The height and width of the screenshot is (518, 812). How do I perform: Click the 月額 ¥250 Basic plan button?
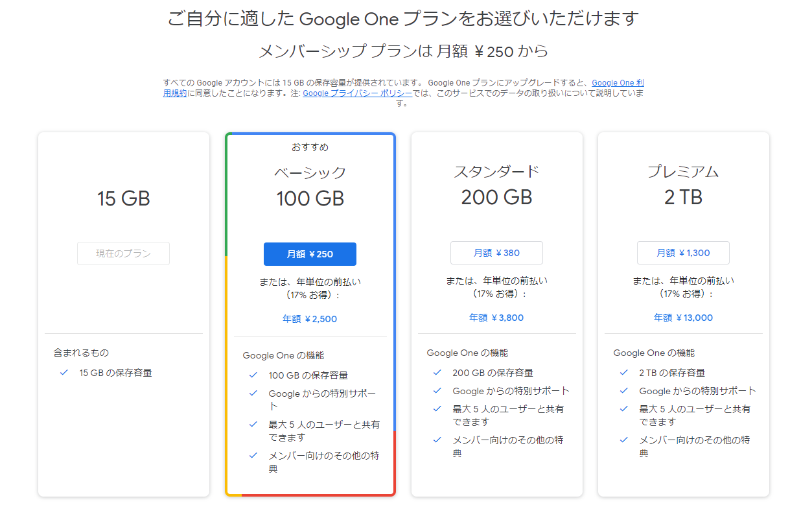310,254
